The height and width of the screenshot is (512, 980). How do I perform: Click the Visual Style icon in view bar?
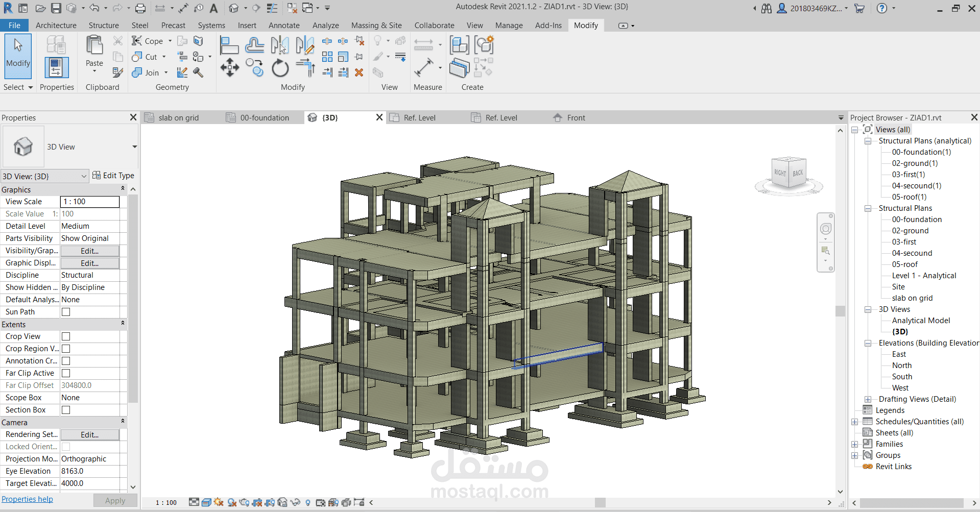point(207,502)
